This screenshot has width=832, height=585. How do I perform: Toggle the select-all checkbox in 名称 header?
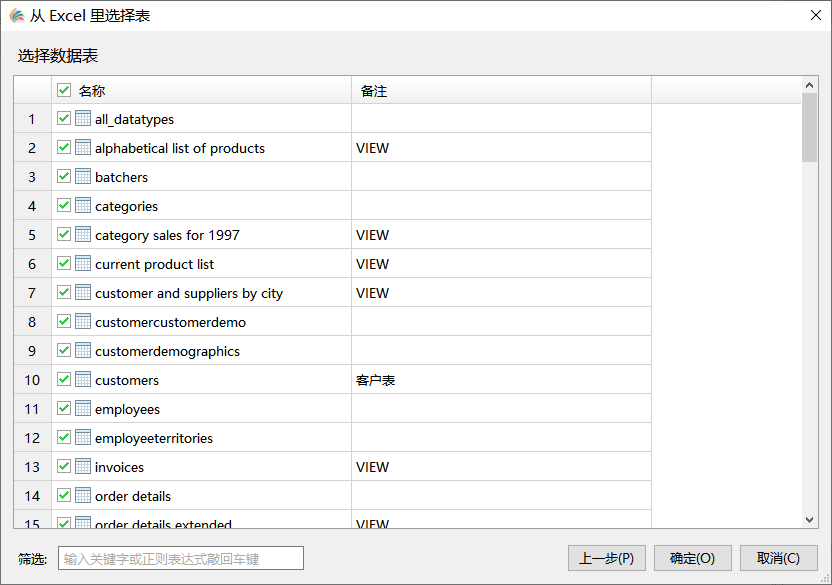point(64,90)
